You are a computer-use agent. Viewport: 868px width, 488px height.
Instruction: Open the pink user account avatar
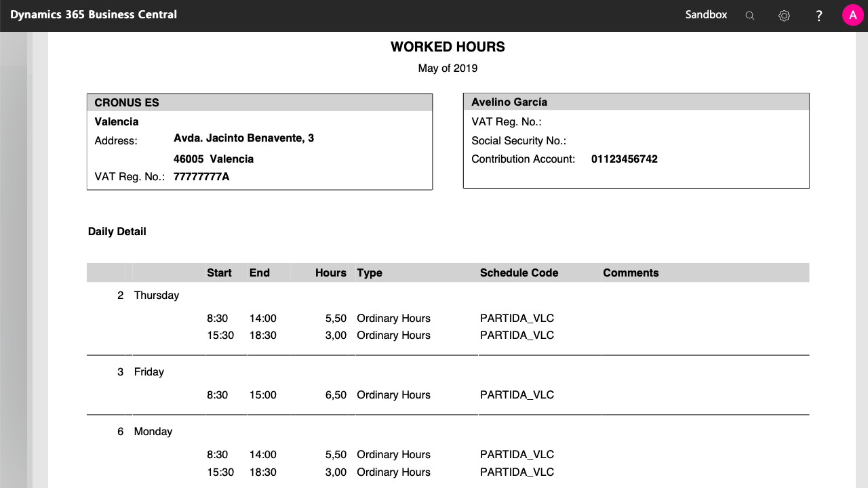click(x=852, y=15)
